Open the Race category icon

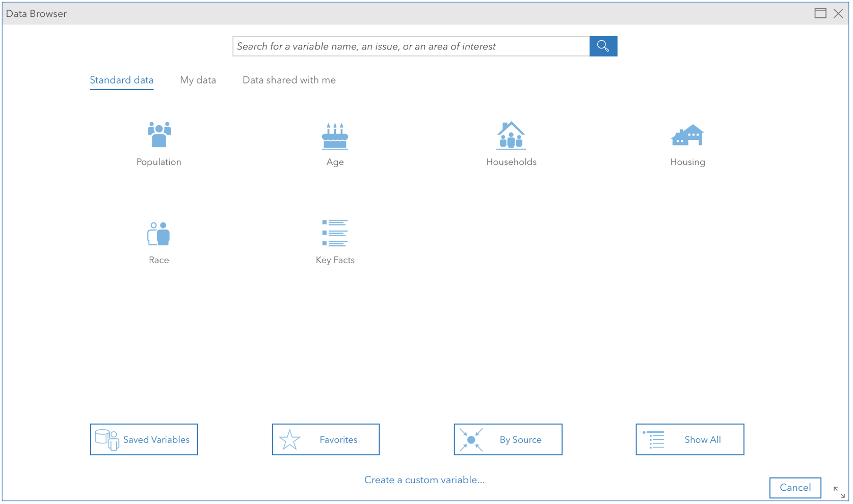coord(158,234)
